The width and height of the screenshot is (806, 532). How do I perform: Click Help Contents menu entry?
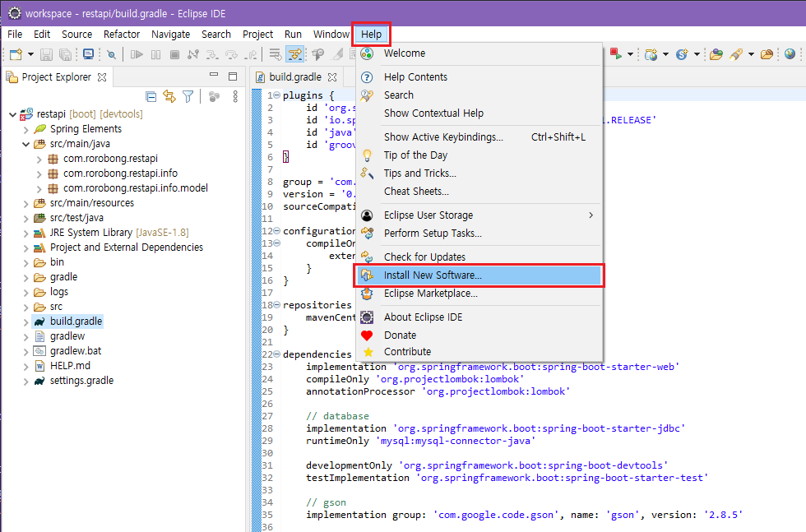[x=479, y=77]
